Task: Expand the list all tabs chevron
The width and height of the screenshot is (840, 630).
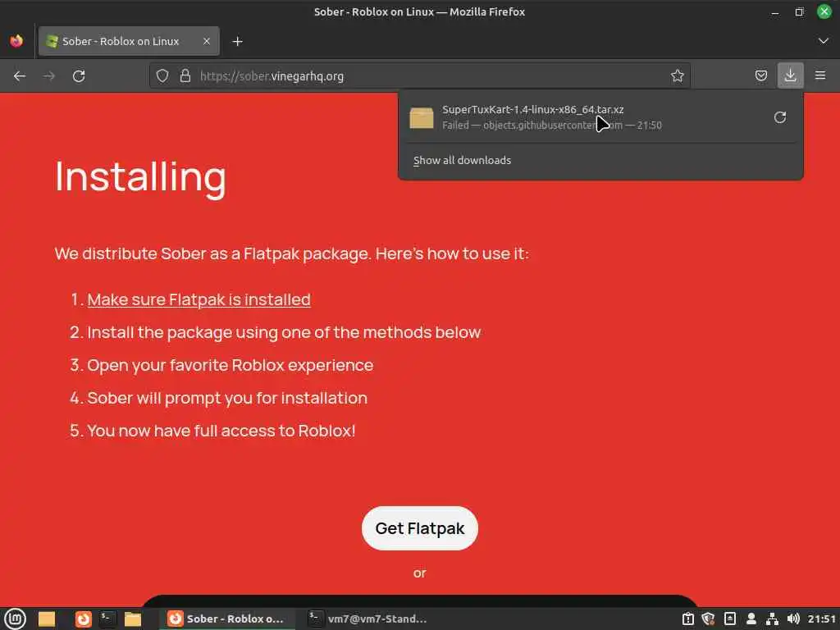Action: [x=824, y=41]
